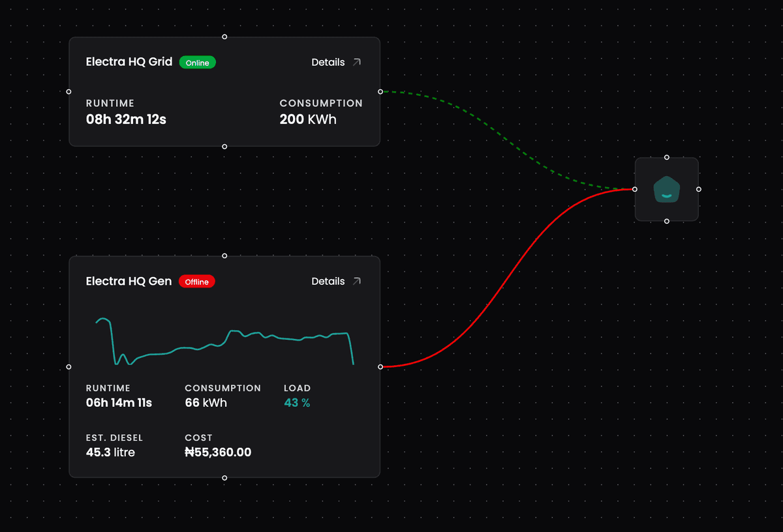The width and height of the screenshot is (783, 532).
Task: Click right handle of the hub node
Action: click(x=699, y=189)
